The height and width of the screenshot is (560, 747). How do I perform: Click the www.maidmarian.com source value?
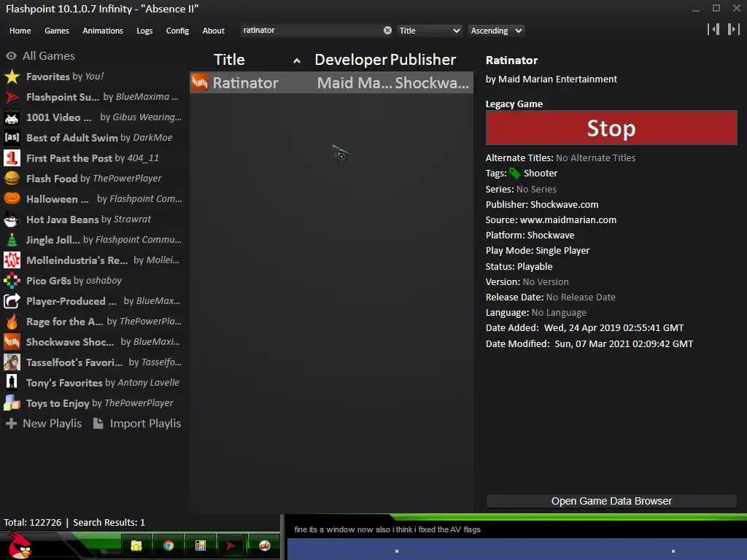[x=568, y=220]
